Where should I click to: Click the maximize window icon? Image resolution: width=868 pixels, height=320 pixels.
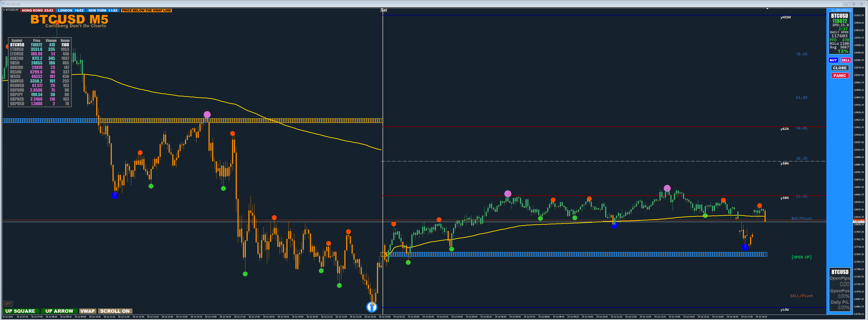pos(854,4)
